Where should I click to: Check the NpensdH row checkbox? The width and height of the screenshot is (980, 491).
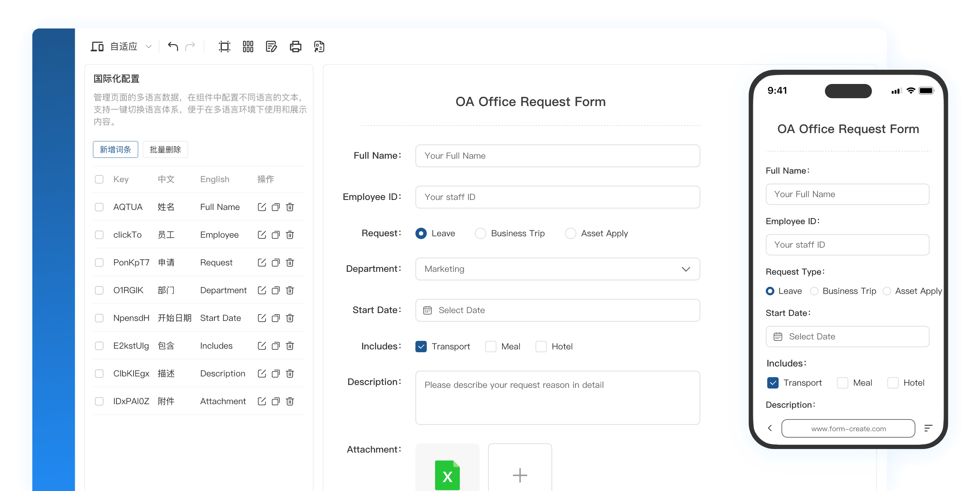(99, 318)
